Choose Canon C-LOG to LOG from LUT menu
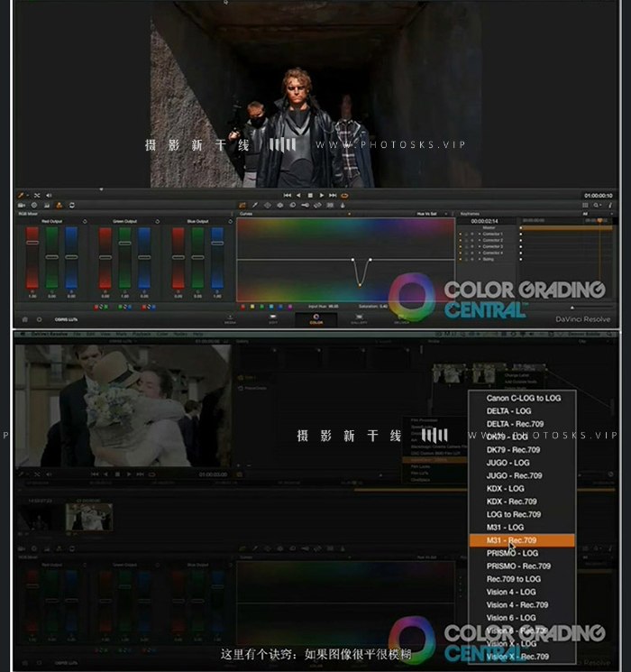631x672 pixels. [x=522, y=398]
